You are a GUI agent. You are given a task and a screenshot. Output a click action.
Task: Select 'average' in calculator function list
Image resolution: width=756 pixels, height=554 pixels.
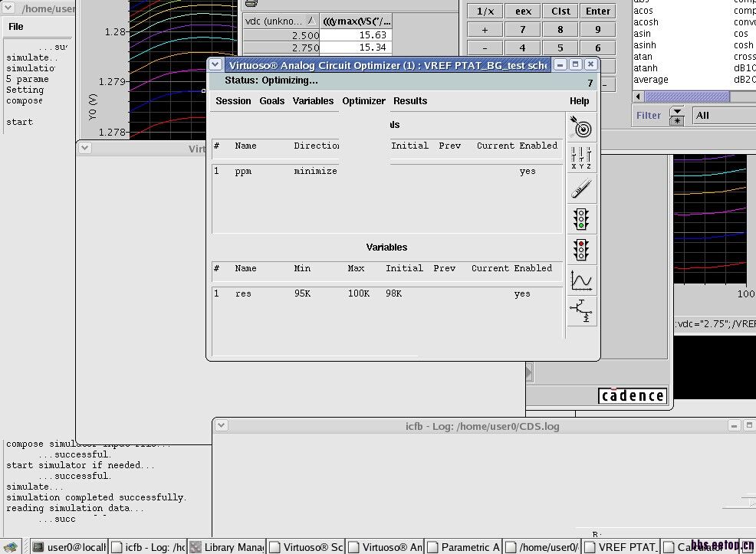(x=651, y=80)
